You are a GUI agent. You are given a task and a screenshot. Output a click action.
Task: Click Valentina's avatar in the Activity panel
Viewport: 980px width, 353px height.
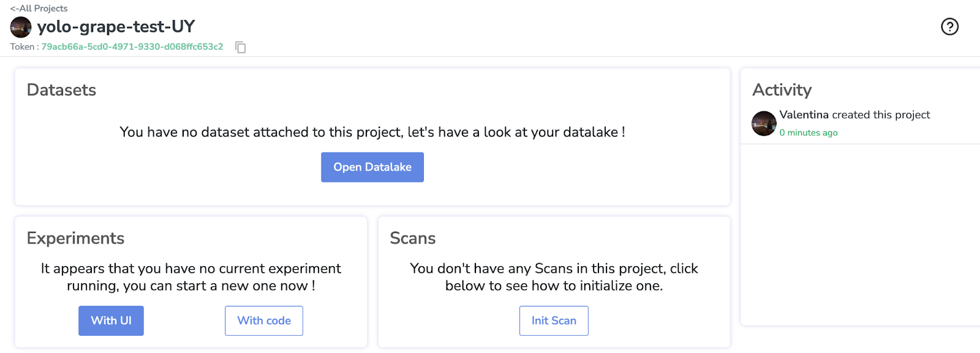(764, 124)
